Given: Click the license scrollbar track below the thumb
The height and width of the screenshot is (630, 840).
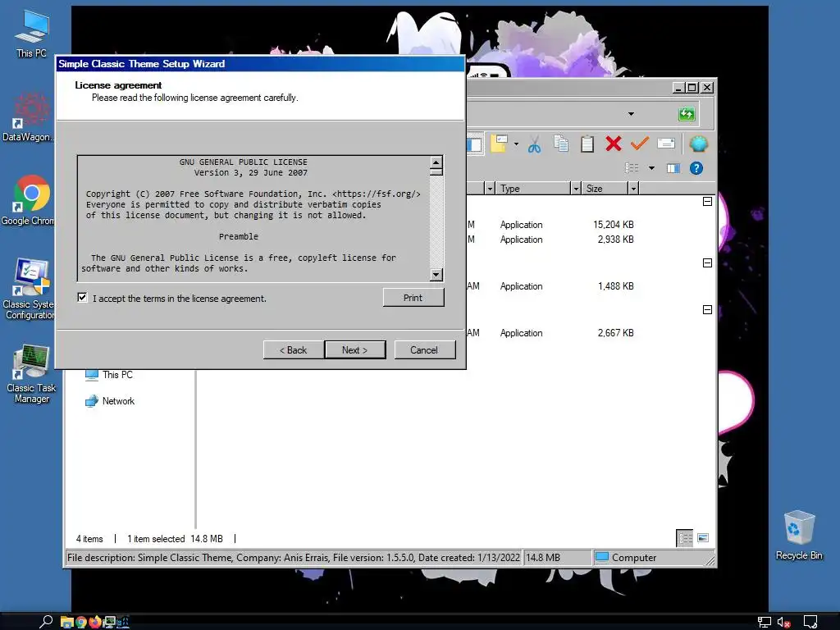Looking at the screenshot, I should pyautogui.click(x=436, y=222).
